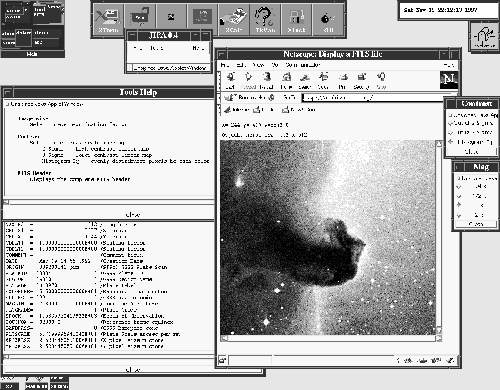Open the File menu in Netscape
Screen dimensions: 500x390
click(x=225, y=65)
